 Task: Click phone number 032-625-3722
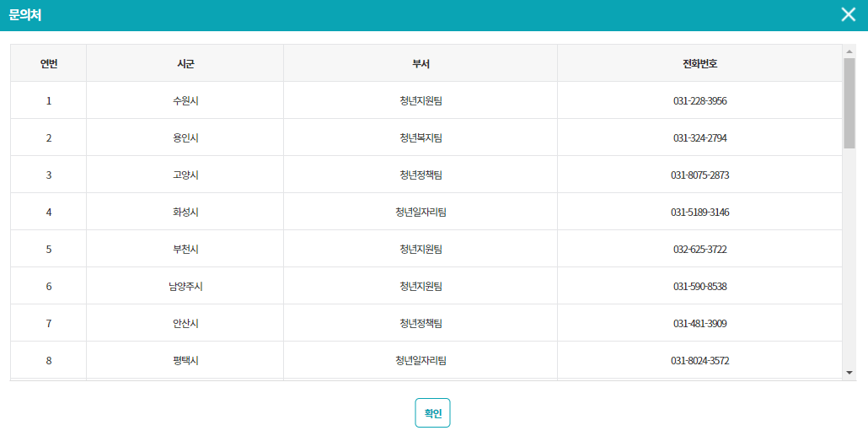click(699, 250)
